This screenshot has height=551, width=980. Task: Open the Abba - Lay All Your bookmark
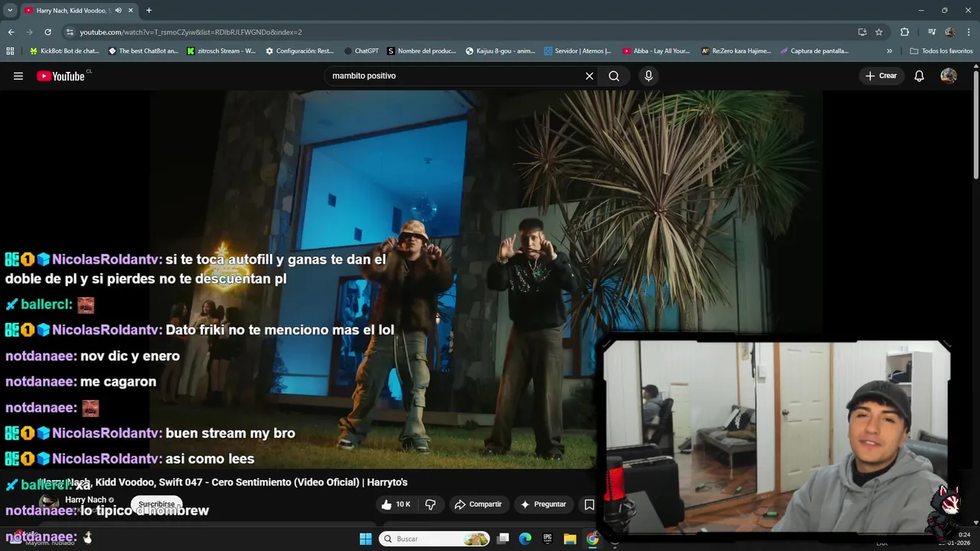(x=657, y=51)
